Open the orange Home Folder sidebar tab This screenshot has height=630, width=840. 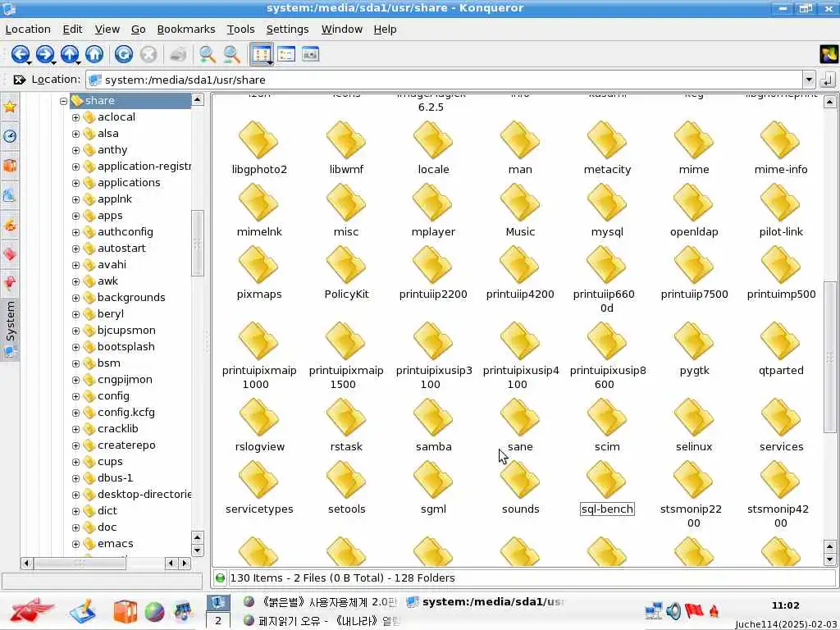(x=10, y=166)
